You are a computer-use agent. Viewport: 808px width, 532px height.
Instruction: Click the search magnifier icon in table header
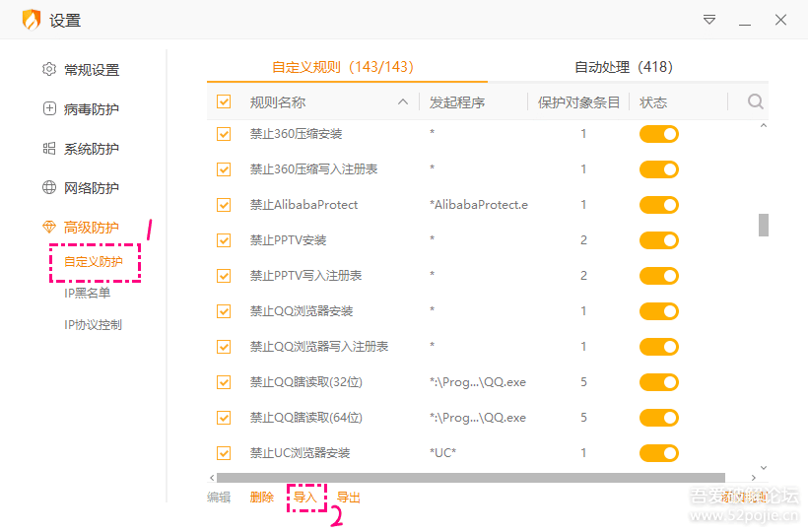756,101
